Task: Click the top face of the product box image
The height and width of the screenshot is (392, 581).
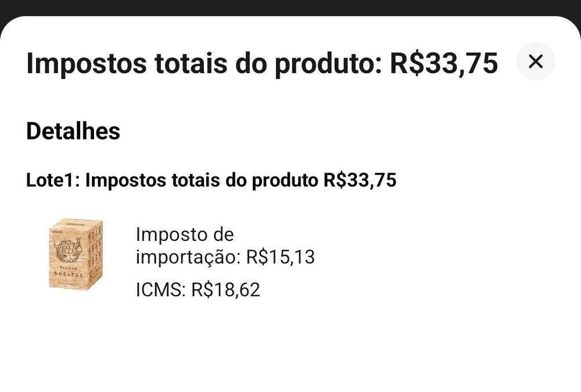Action: click(78, 224)
